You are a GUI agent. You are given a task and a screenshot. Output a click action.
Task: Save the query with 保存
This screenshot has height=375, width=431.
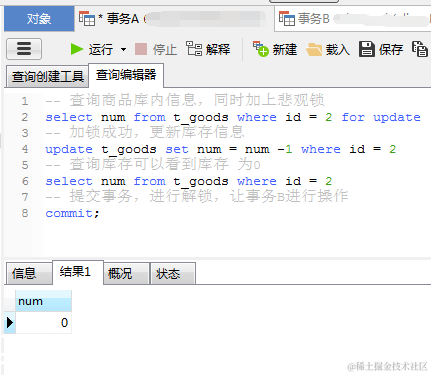tap(381, 49)
